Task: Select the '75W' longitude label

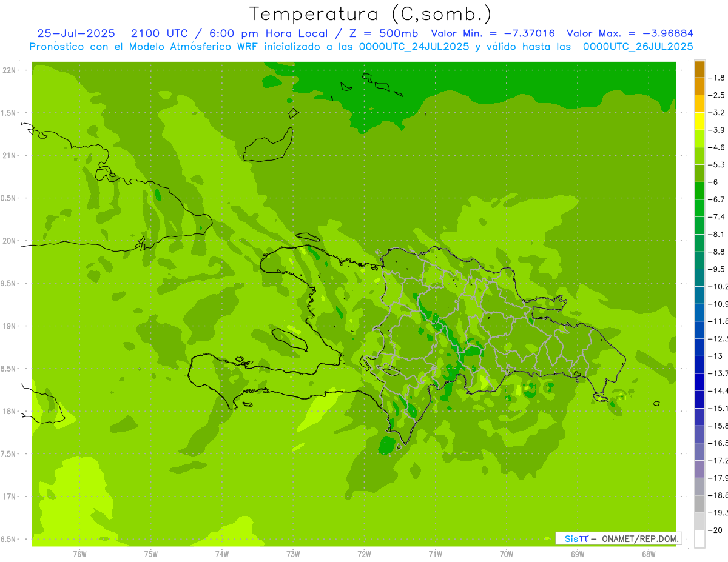Action: (151, 554)
